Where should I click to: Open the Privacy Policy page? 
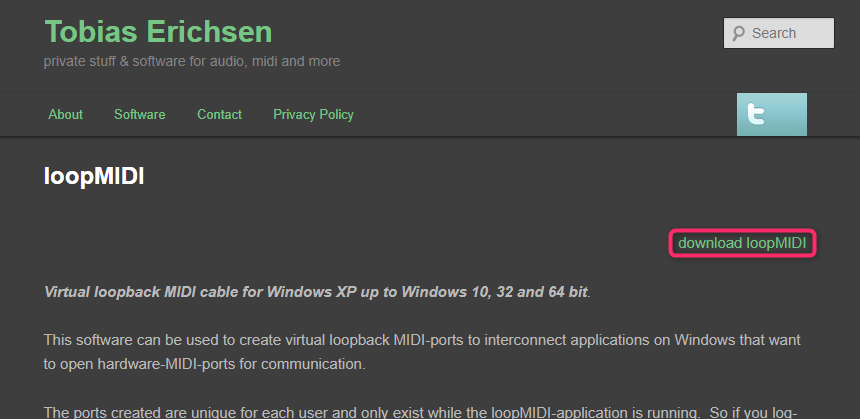pos(313,115)
